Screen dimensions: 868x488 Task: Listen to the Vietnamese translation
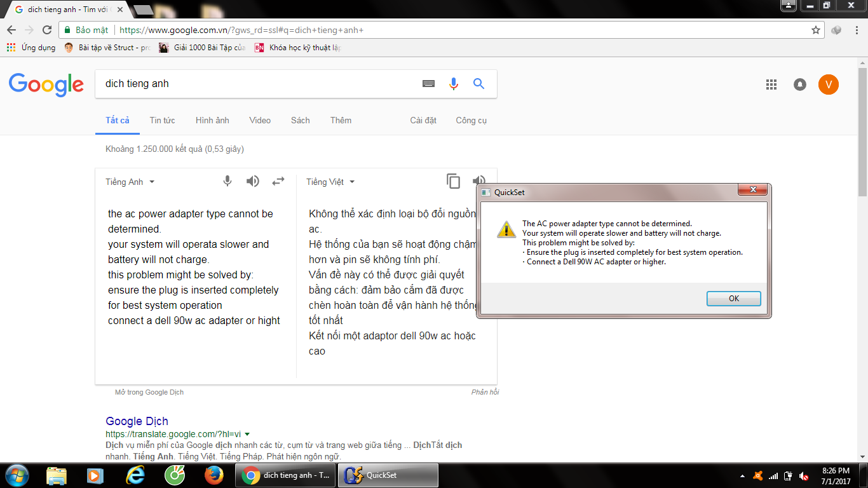click(x=479, y=181)
